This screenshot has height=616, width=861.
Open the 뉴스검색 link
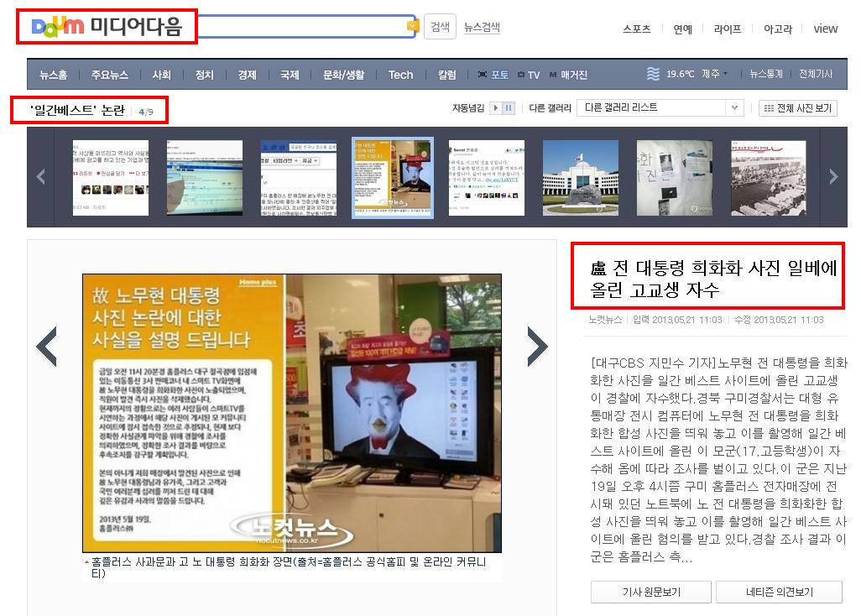(482, 28)
